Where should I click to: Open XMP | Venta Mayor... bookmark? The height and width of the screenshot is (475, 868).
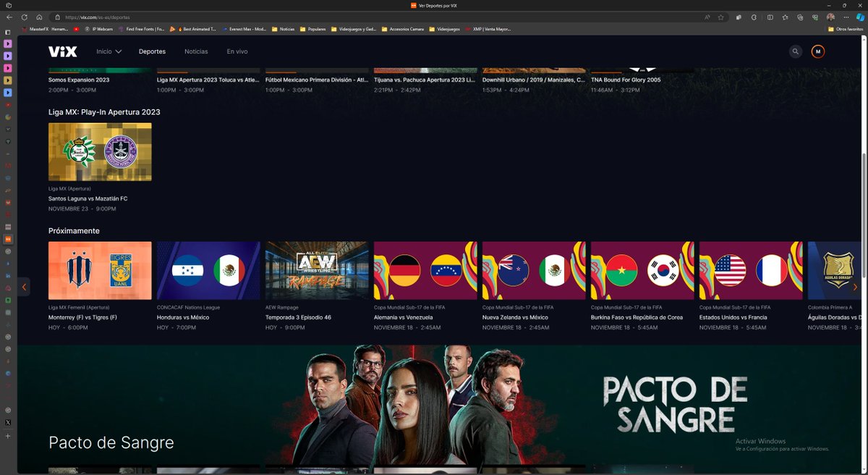(488, 29)
